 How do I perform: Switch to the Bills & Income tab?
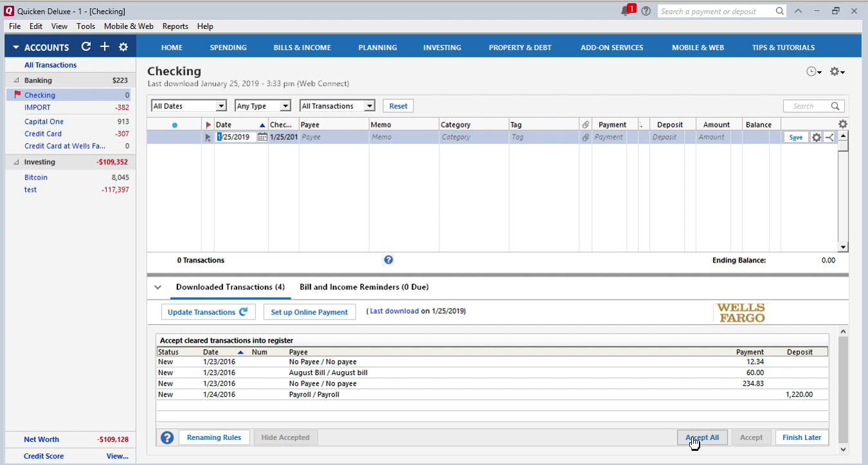click(x=302, y=48)
